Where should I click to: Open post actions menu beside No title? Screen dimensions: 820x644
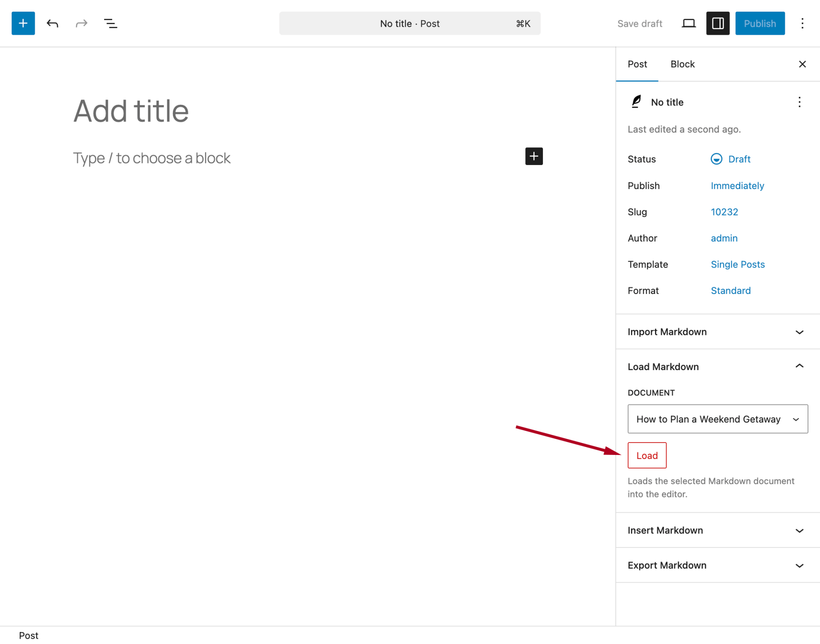click(x=799, y=102)
